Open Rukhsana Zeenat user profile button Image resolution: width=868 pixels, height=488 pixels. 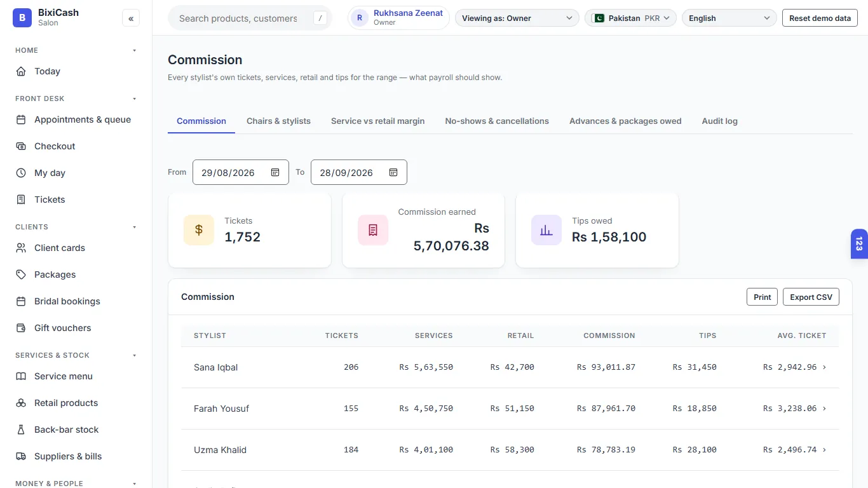tap(398, 18)
